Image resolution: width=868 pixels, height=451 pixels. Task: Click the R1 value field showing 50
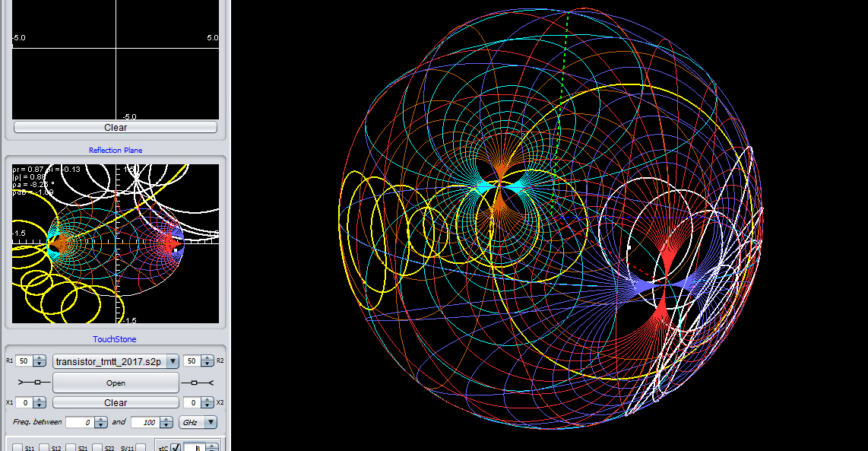coord(24,360)
